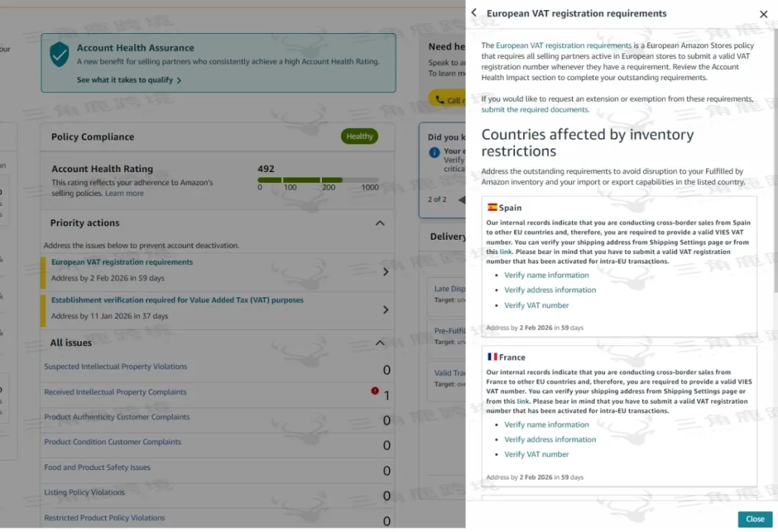The image size is (778, 532).
Task: Open Establishment verification required for VAT link
Action: [x=177, y=300]
